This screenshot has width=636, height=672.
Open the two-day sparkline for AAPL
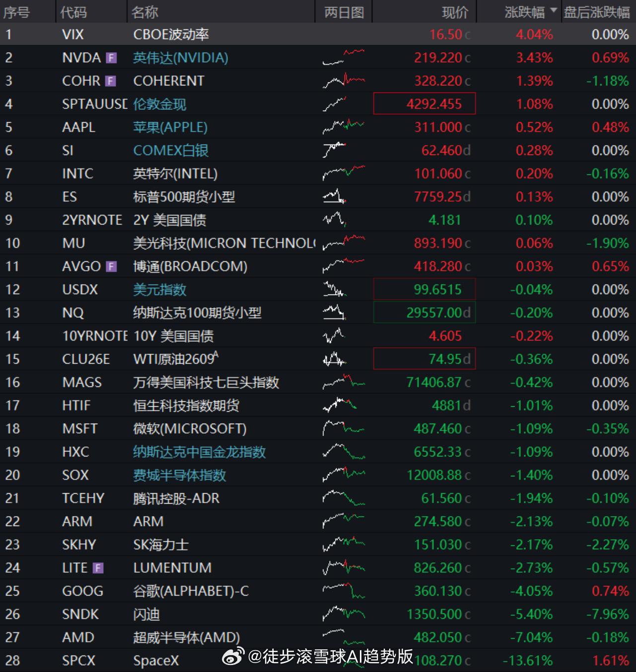pos(344,127)
